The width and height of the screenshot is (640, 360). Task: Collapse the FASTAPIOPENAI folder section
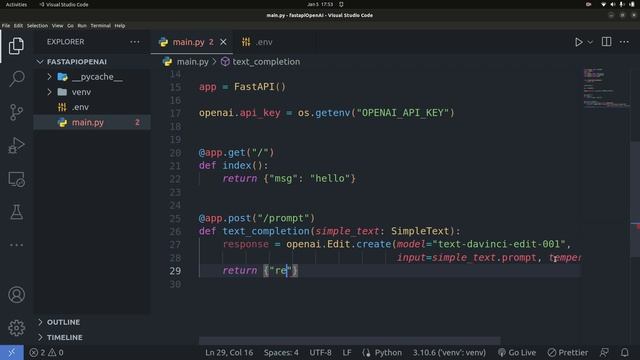[x=77, y=62]
